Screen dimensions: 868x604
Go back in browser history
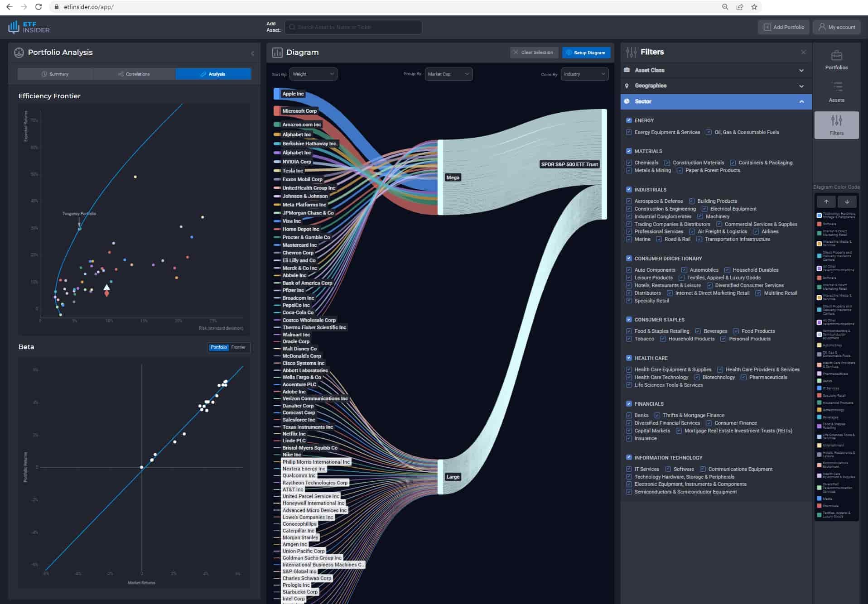point(10,7)
